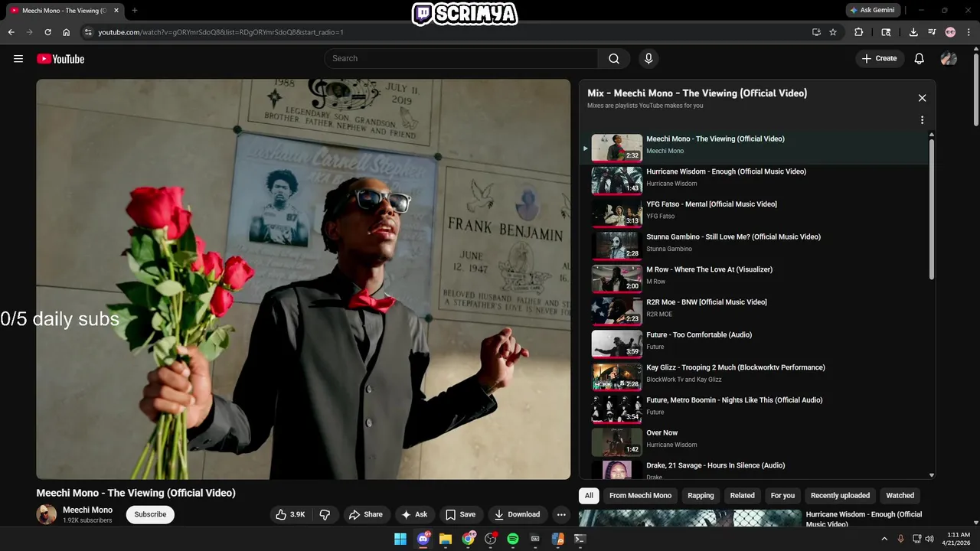Play R2R Moe - BNW in the mix
Screen dimensions: 980x551
click(753, 311)
